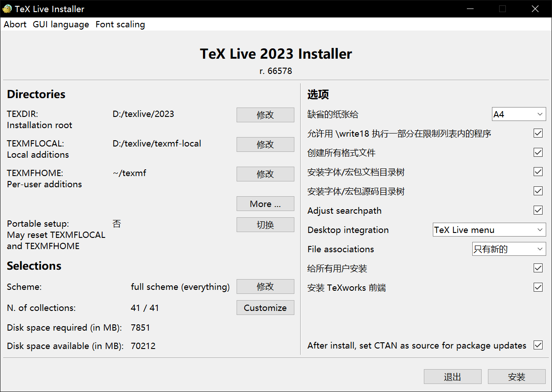Click 切换 to switch portable setup
Viewport: 552px width, 392px height.
point(265,225)
